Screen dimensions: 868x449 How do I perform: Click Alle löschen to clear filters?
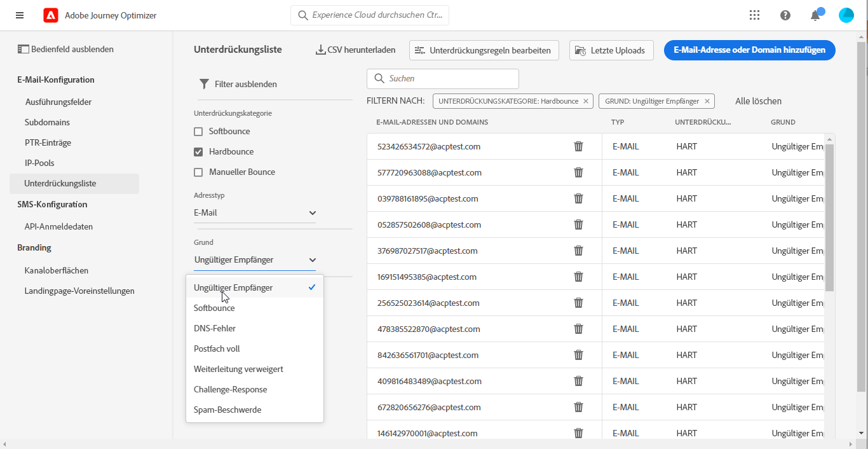click(x=758, y=101)
